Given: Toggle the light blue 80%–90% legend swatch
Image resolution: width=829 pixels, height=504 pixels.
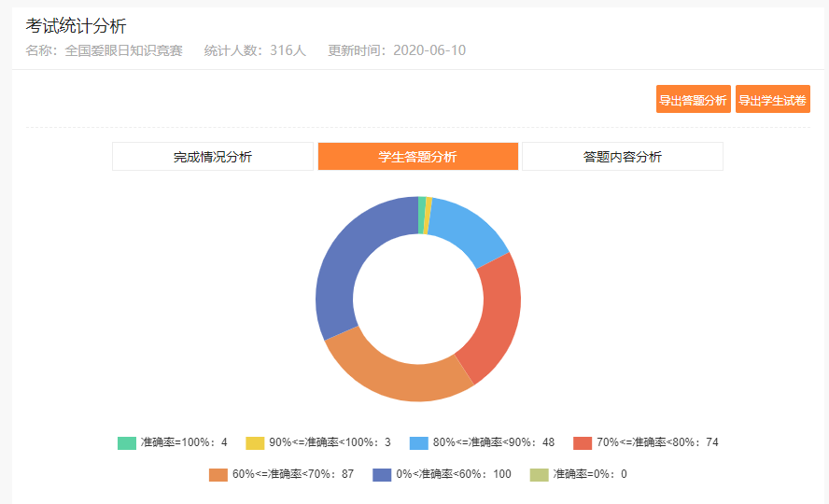Looking at the screenshot, I should (x=419, y=442).
